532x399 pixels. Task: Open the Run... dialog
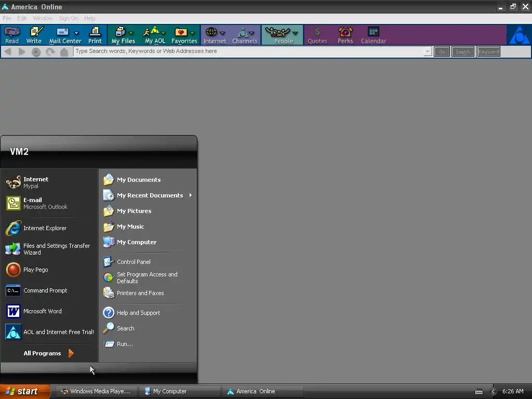click(148, 344)
